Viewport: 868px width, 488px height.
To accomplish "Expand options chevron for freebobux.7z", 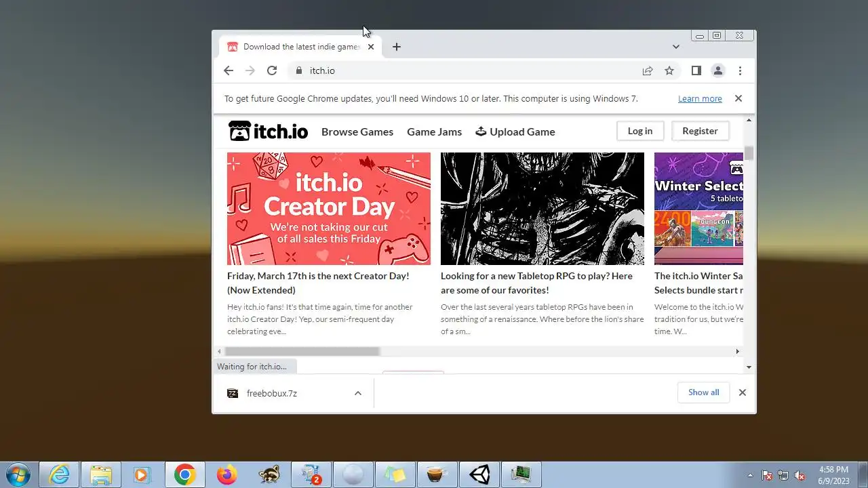I will click(x=358, y=393).
